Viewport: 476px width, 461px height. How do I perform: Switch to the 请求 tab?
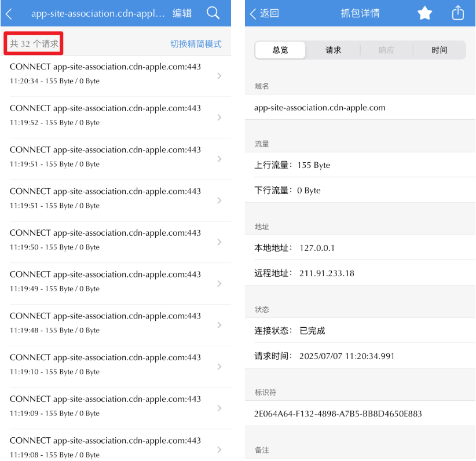(333, 50)
